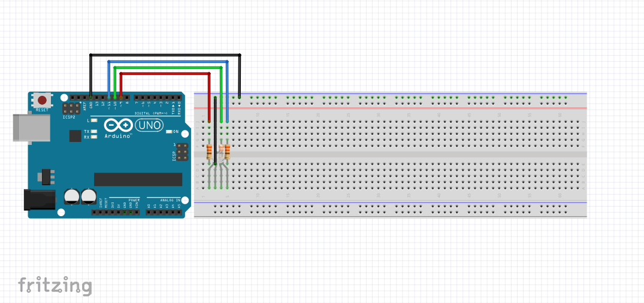The height and width of the screenshot is (303, 644).
Task: Select the black DC power jack
Action: click(x=40, y=199)
